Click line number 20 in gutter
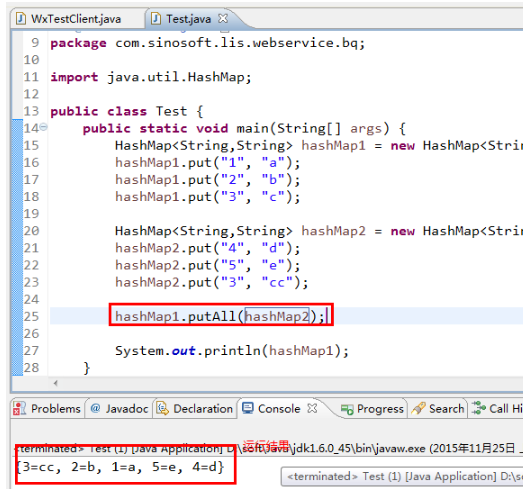523x489 pixels. pyautogui.click(x=32, y=230)
